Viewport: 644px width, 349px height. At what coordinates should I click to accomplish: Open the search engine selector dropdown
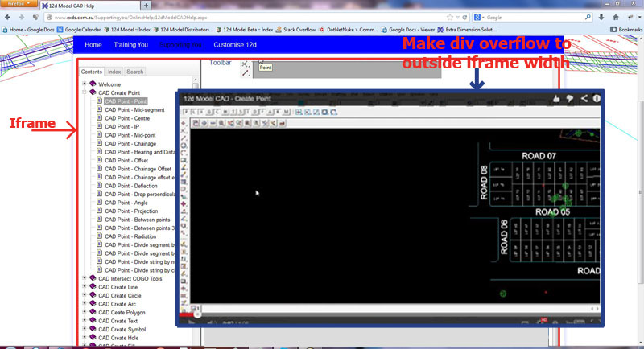479,18
